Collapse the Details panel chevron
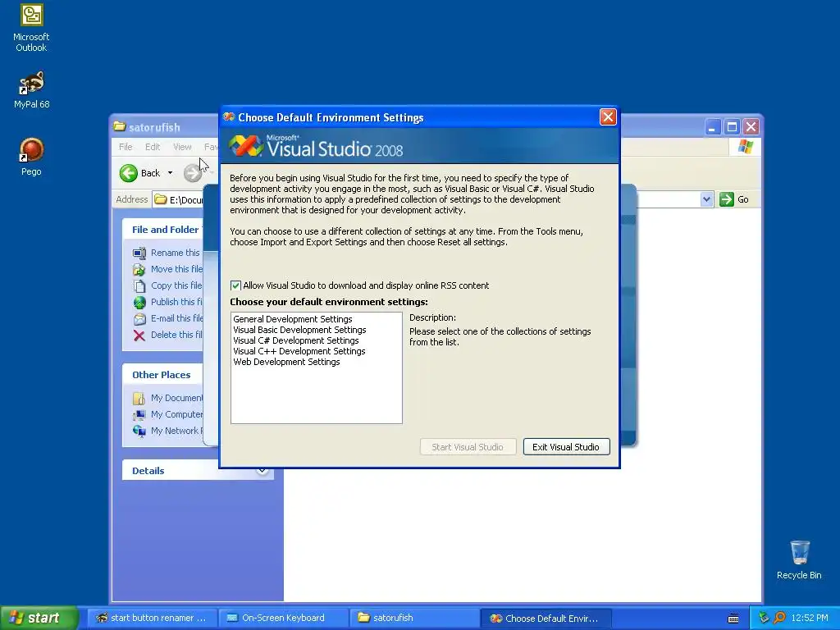Screen dimensions: 840x630 coord(262,470)
